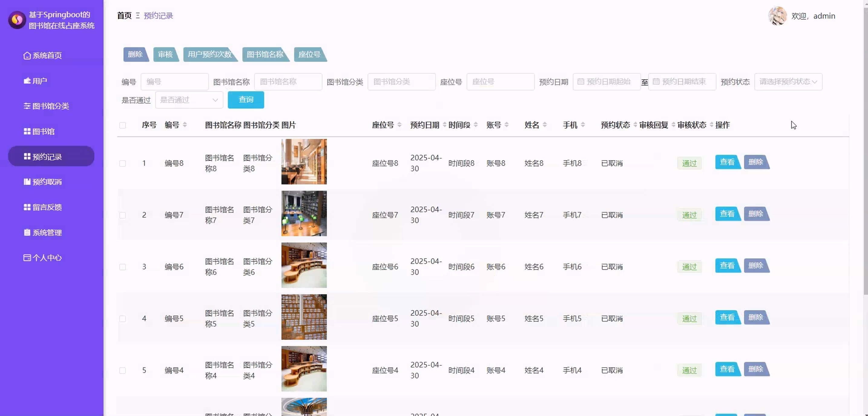Viewport: 868px width, 416px height.
Task: Click the grid icon beside 图书馆
Action: point(27,131)
